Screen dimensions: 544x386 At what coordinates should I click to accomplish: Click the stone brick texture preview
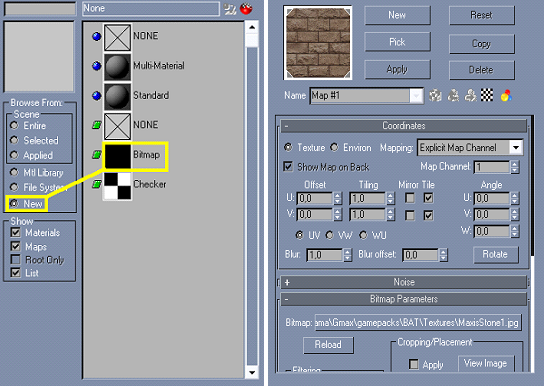coord(318,42)
